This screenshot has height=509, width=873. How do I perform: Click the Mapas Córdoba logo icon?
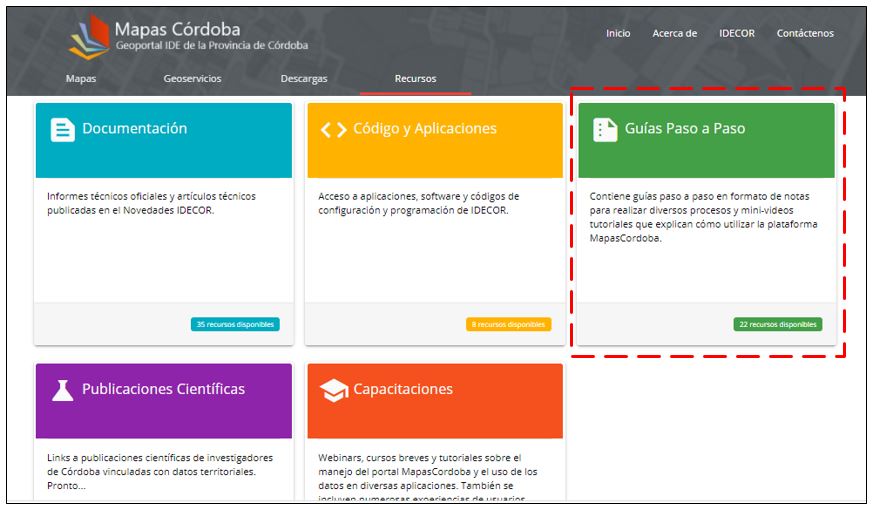[90, 36]
